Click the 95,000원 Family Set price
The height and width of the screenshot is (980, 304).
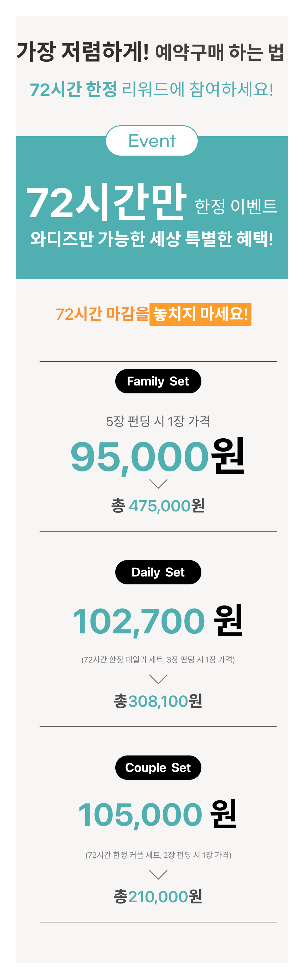[157, 456]
